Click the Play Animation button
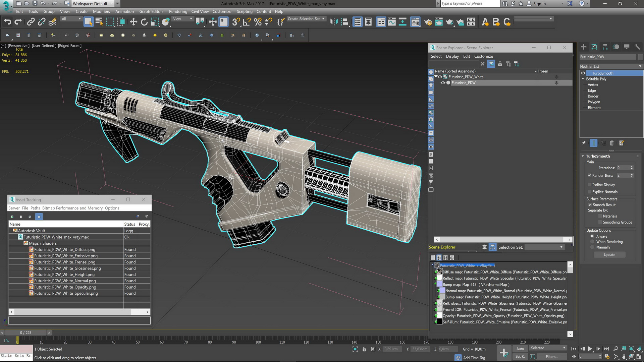Viewport: 644px width, 362px height. (590, 349)
